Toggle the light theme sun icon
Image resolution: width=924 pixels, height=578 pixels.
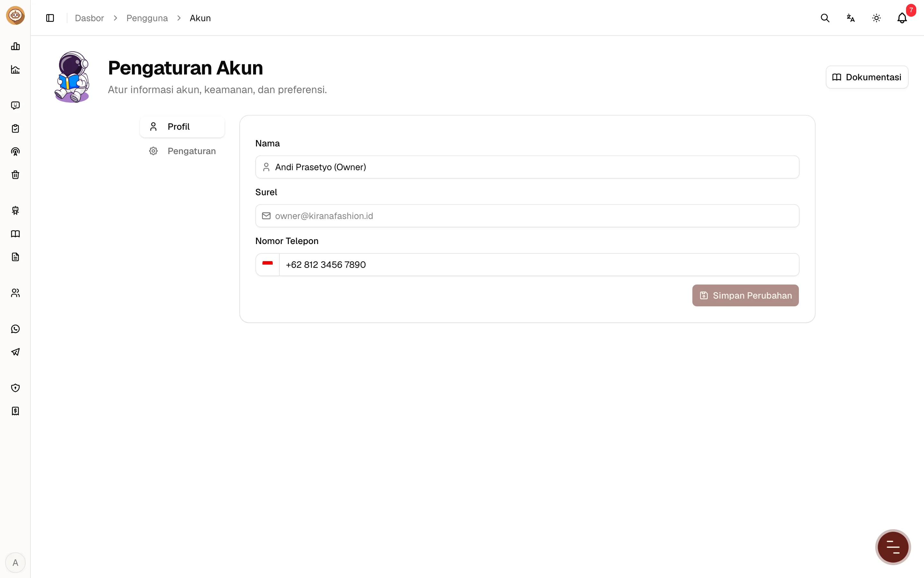pos(876,18)
